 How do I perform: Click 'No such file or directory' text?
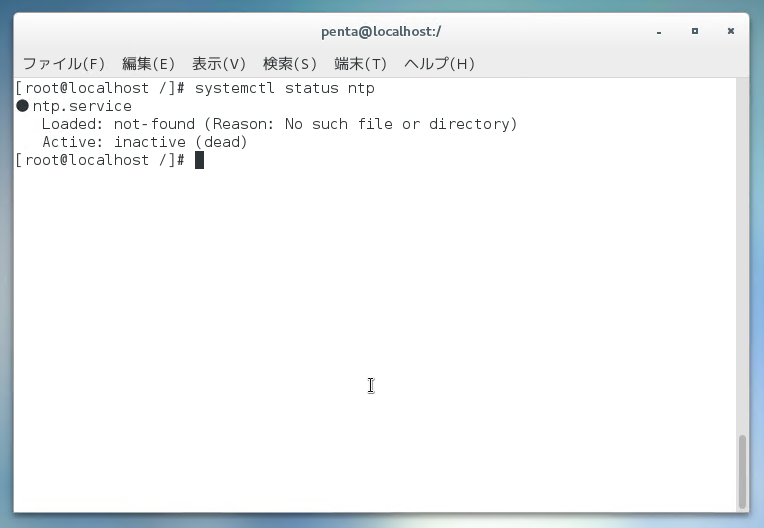396,124
